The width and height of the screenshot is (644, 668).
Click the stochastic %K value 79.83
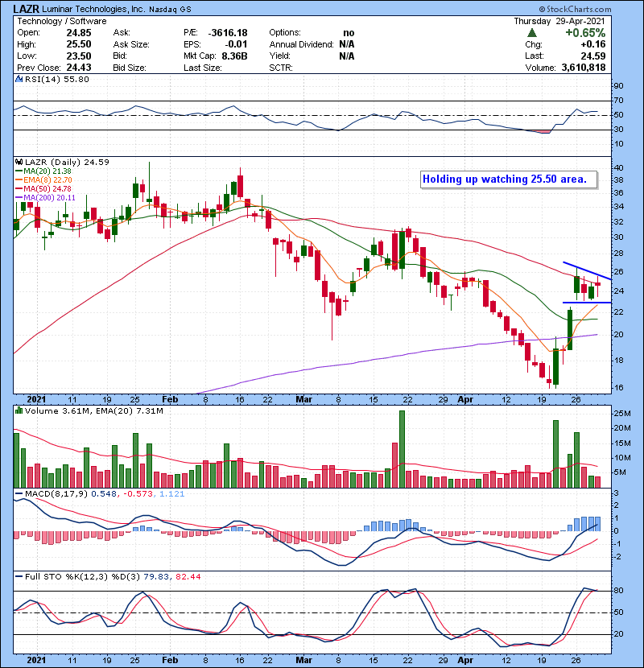pos(156,577)
